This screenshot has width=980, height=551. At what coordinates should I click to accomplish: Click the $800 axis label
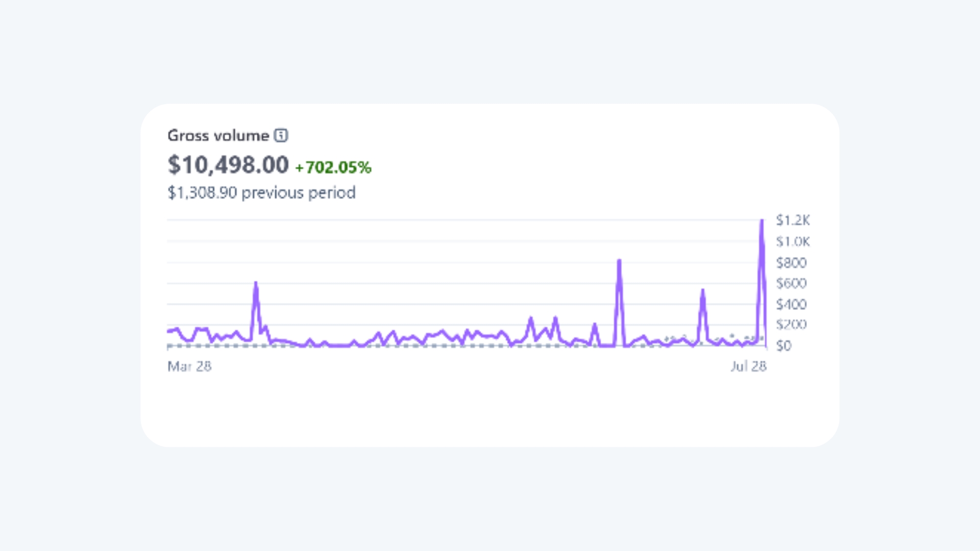click(791, 263)
